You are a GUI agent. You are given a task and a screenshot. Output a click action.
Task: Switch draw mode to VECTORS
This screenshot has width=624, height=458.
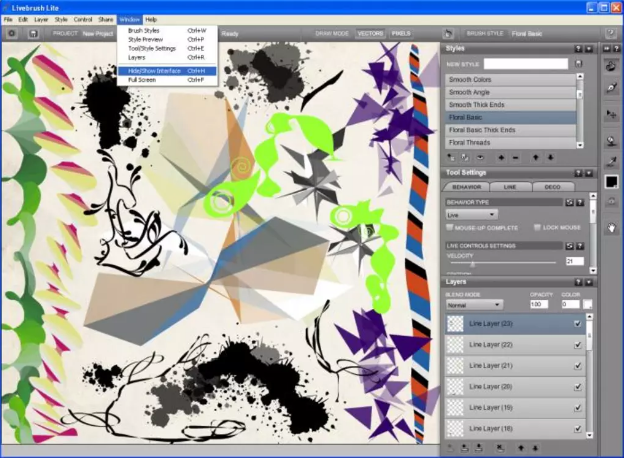[370, 34]
